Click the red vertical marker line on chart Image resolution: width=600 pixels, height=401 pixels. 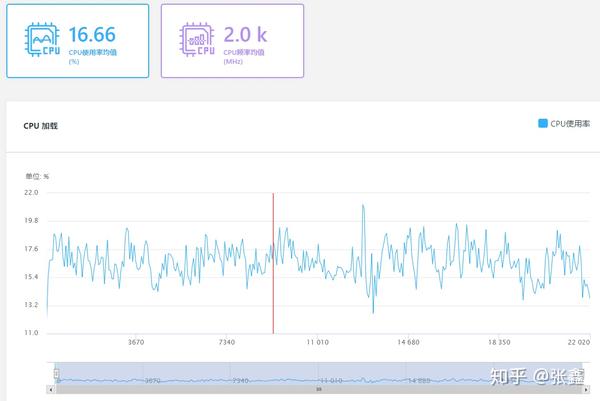(x=273, y=263)
